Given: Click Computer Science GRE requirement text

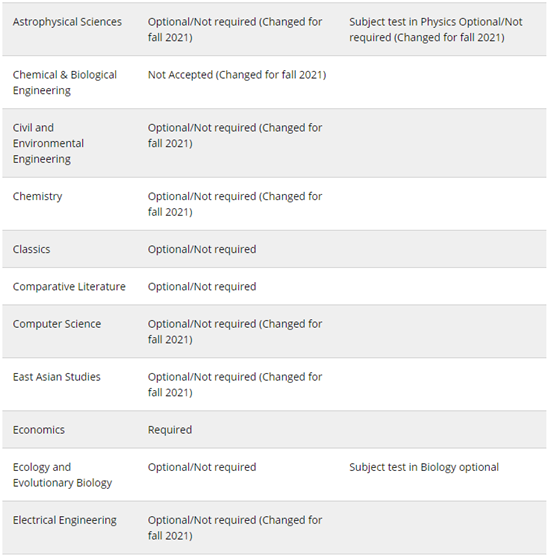Looking at the screenshot, I should (x=235, y=332).
